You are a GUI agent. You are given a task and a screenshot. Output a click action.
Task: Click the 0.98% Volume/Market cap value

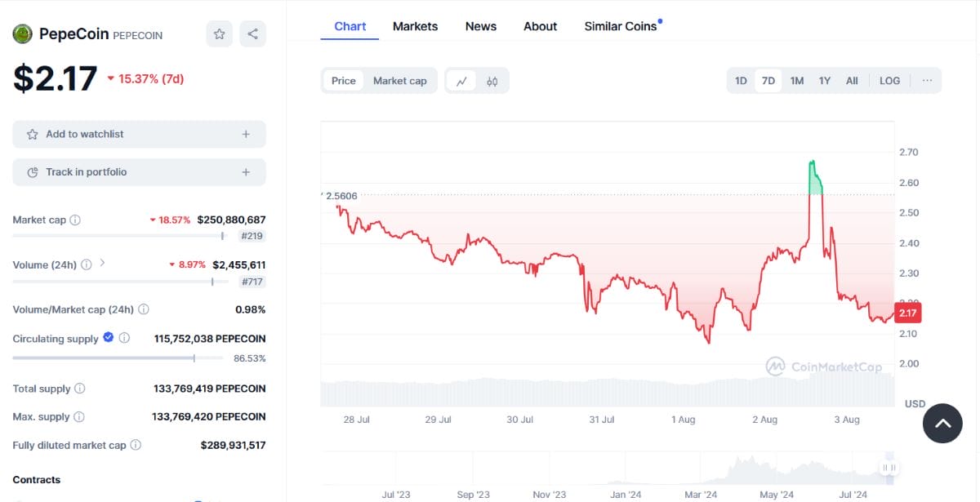pyautogui.click(x=251, y=309)
